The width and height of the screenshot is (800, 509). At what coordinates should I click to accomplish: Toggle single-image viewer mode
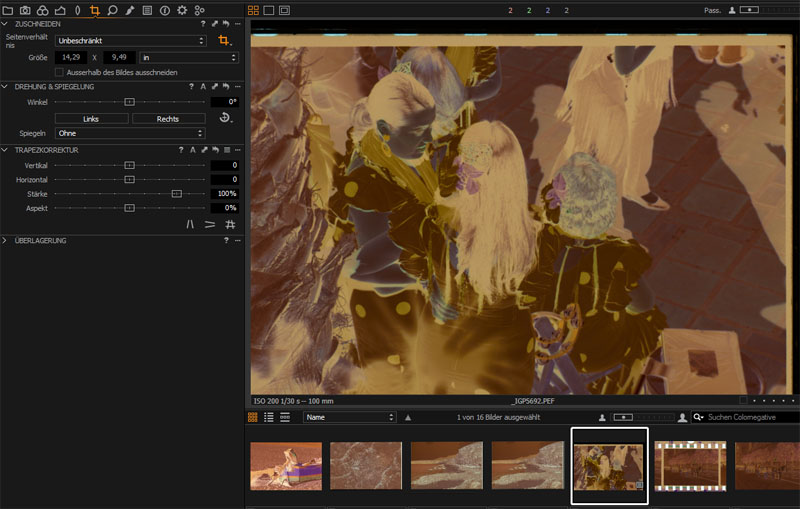(x=269, y=10)
